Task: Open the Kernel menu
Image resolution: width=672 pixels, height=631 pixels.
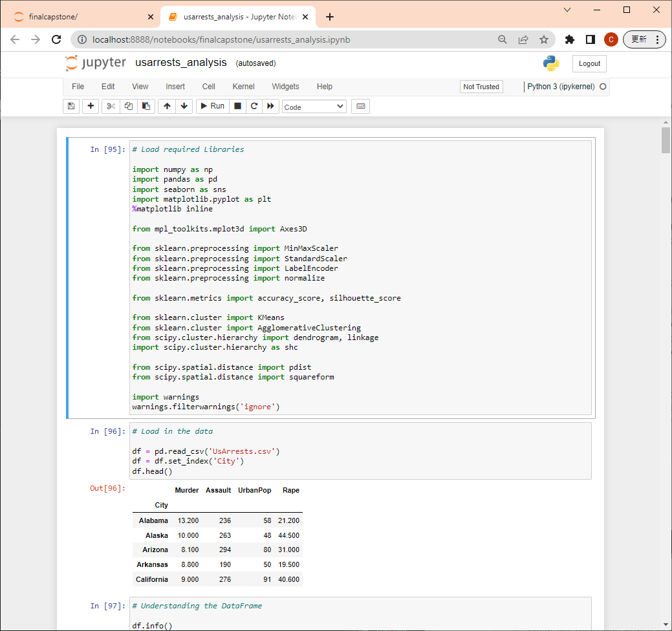Action: pos(243,86)
